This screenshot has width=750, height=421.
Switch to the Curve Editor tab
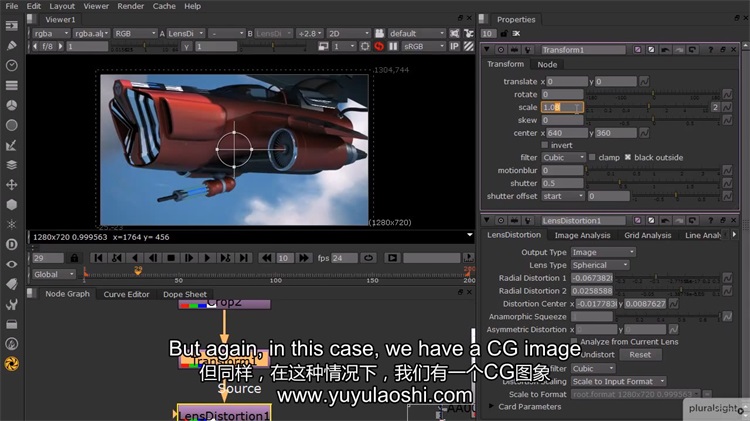(126, 294)
